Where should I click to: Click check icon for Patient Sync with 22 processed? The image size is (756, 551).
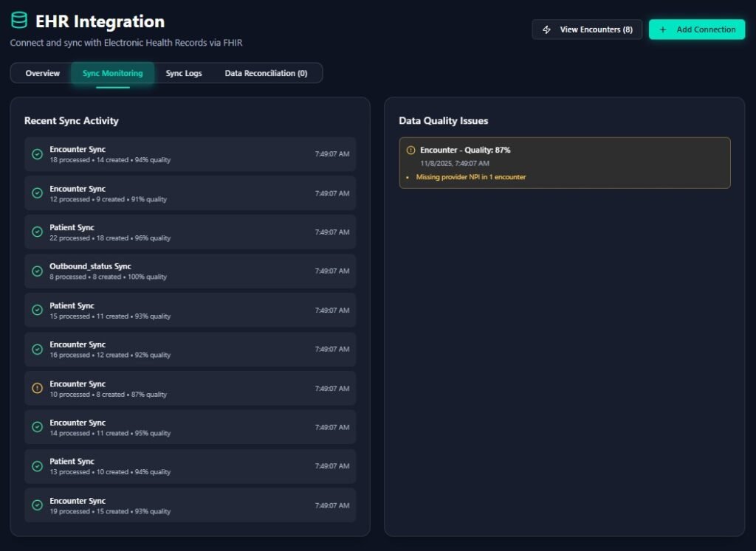[x=38, y=232]
